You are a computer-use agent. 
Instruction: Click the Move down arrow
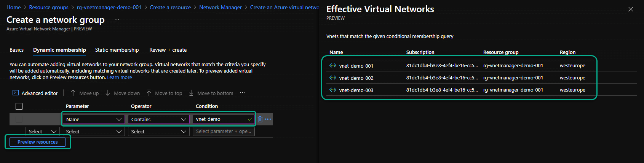pyautogui.click(x=108, y=93)
